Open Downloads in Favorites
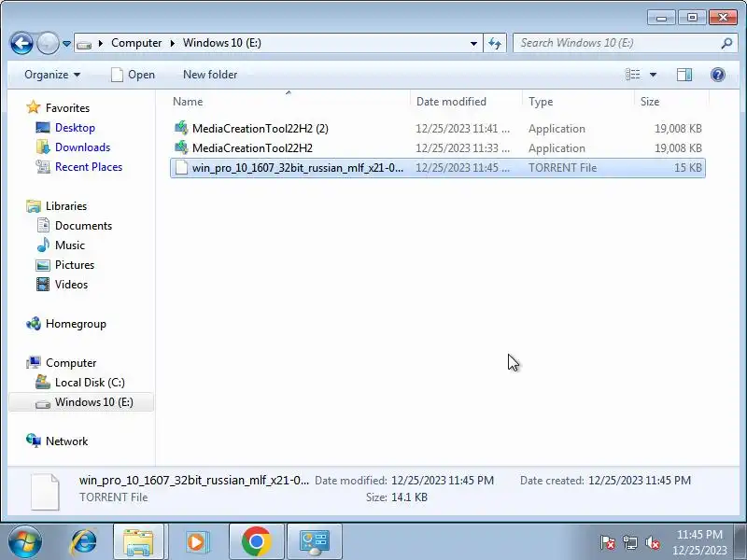The width and height of the screenshot is (747, 560). 82,147
